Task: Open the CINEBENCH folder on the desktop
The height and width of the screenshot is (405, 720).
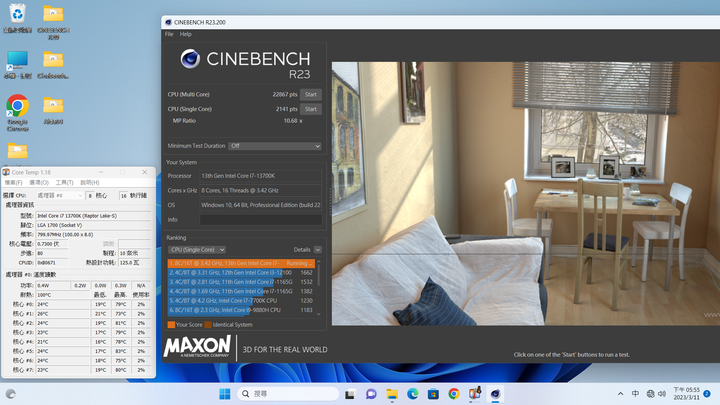Action: click(53, 22)
